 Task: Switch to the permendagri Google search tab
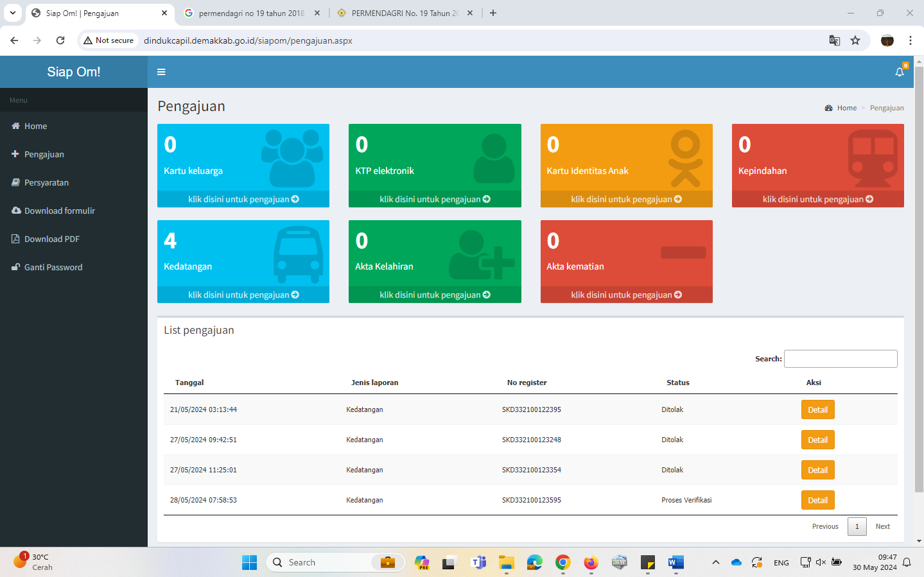(251, 13)
